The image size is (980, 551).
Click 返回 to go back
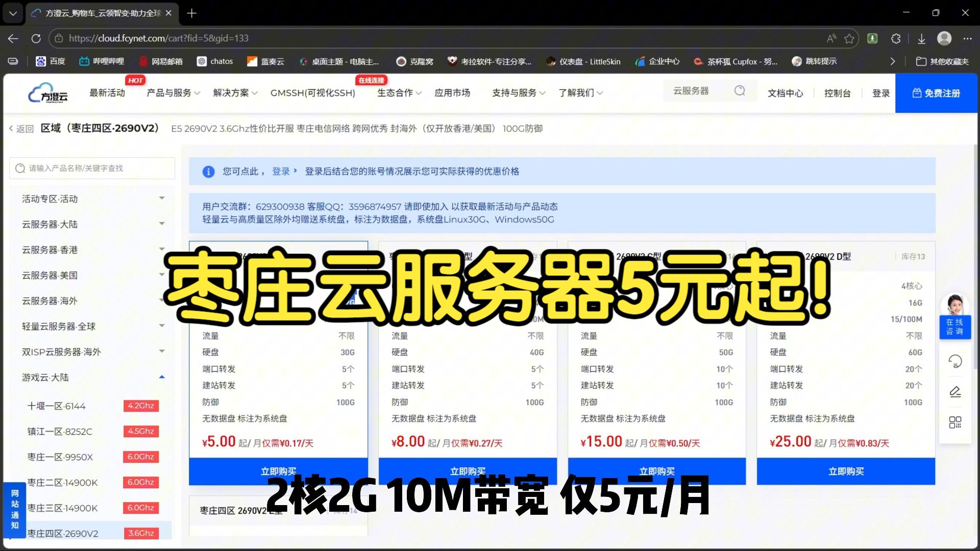pos(21,129)
